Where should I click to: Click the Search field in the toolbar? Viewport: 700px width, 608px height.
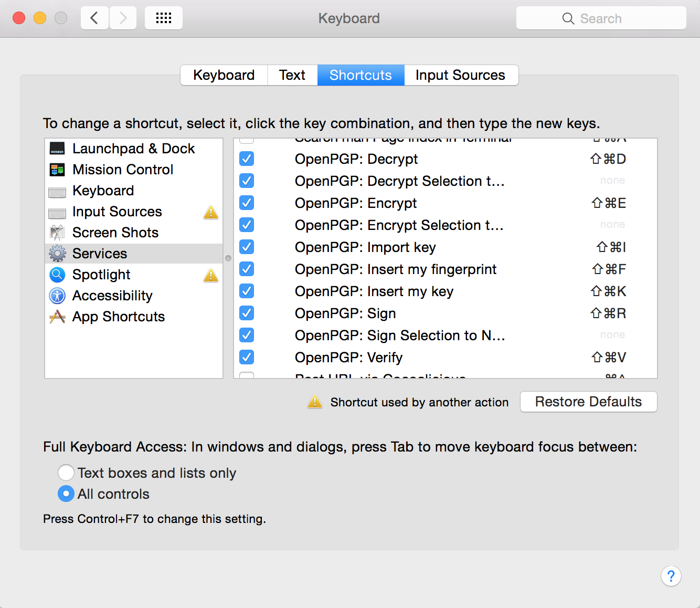601,18
